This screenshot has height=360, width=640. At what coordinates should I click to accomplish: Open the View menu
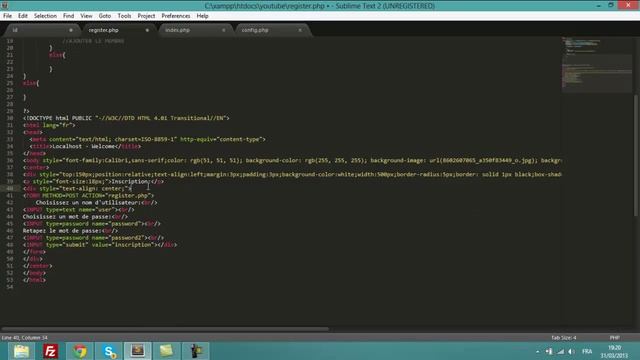(86, 16)
